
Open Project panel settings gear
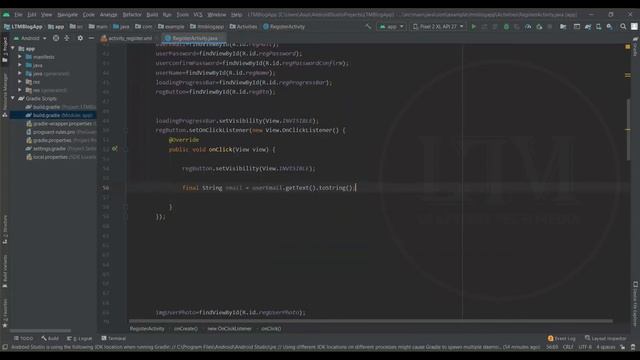pyautogui.click(x=80, y=38)
